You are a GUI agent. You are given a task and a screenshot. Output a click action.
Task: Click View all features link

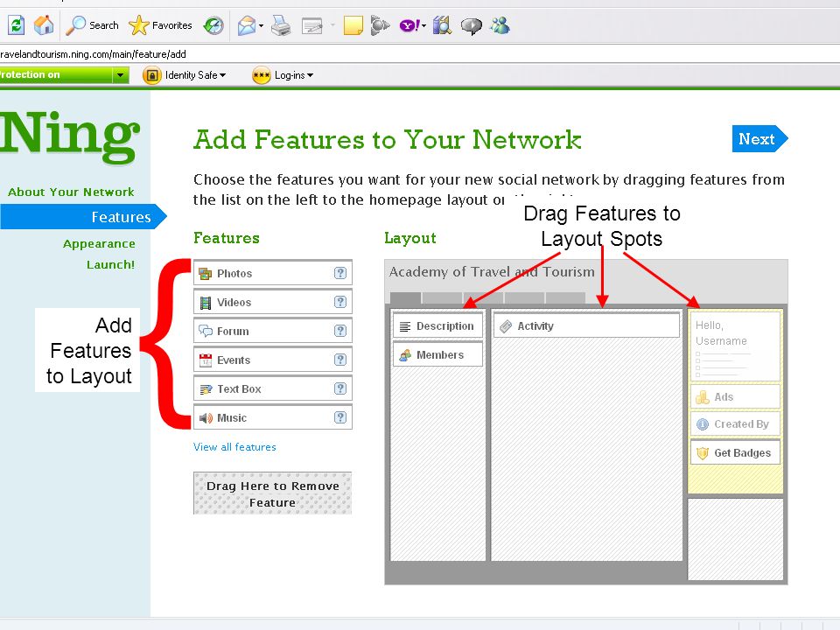tap(234, 447)
